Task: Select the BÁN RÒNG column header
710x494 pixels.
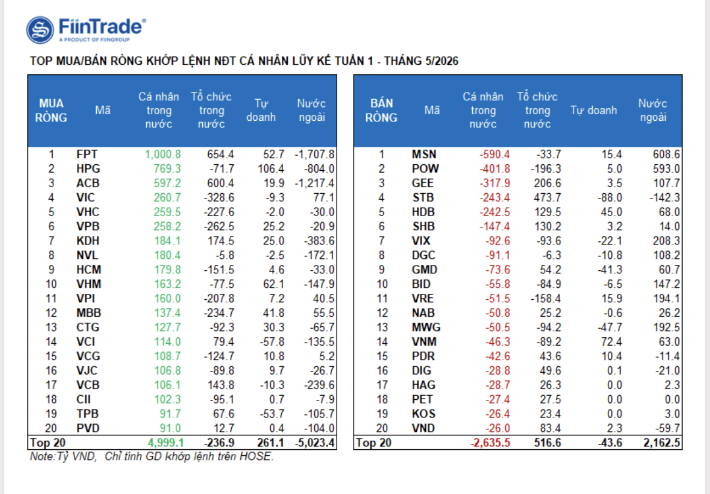Action: pos(381,110)
